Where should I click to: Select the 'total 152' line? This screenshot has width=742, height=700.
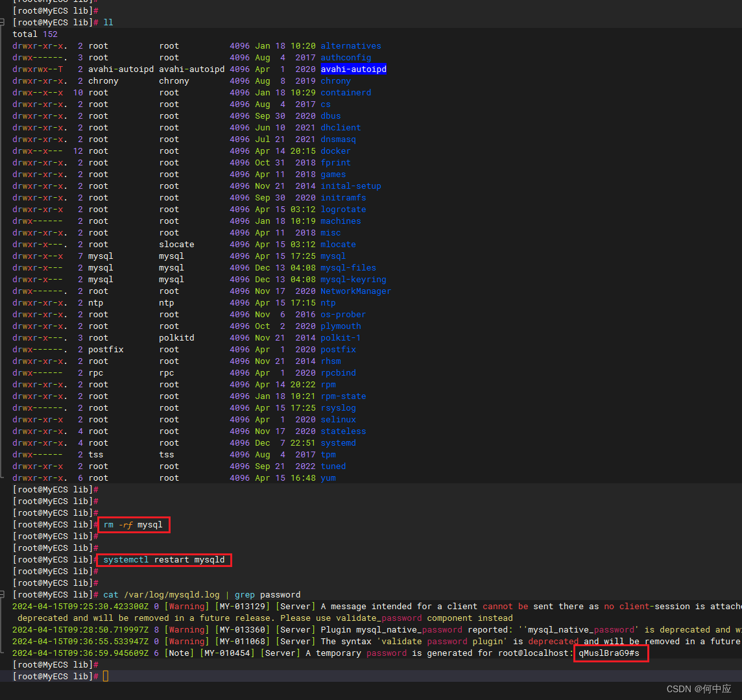pos(35,34)
